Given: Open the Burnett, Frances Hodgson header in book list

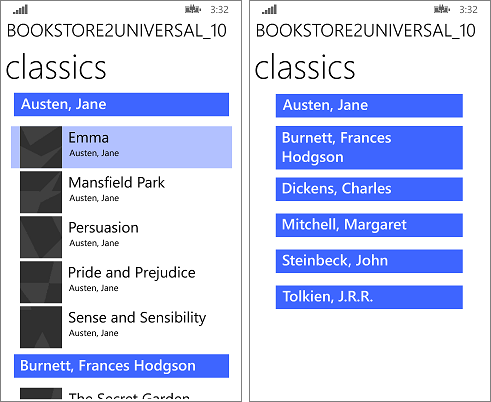Looking at the screenshot, I should (x=121, y=366).
